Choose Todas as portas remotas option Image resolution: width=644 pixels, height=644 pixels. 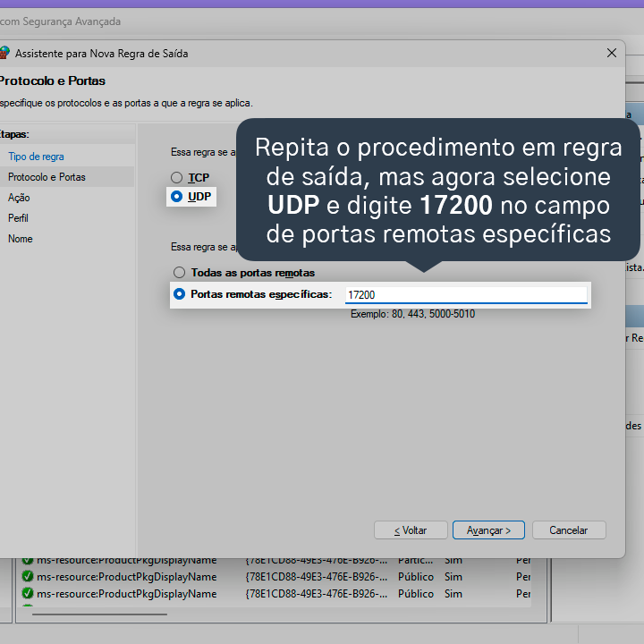coord(179,272)
